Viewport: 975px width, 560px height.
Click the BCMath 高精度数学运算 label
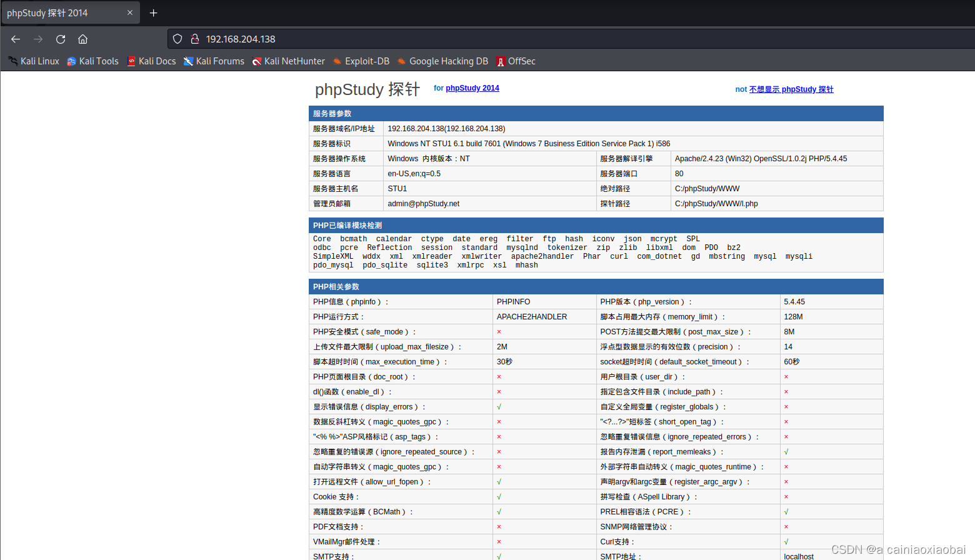point(363,512)
